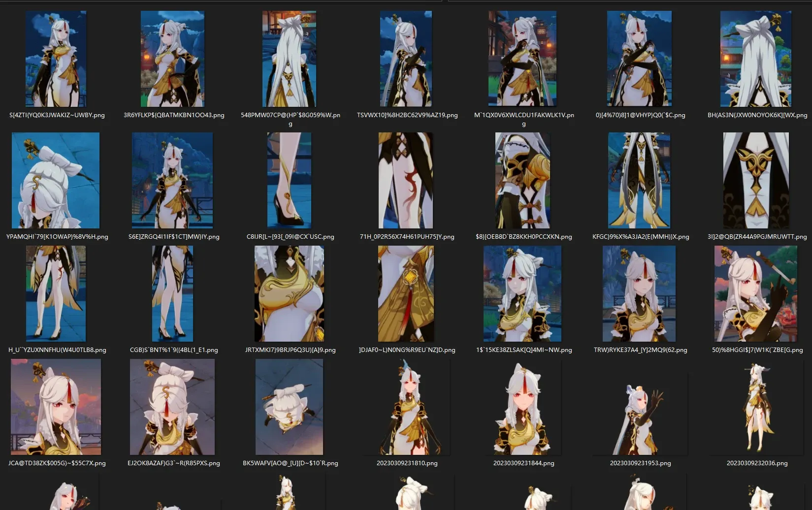Select the TSVWX10]%8H2BC62V9%AZ19.png image thumbnail

[406, 59]
